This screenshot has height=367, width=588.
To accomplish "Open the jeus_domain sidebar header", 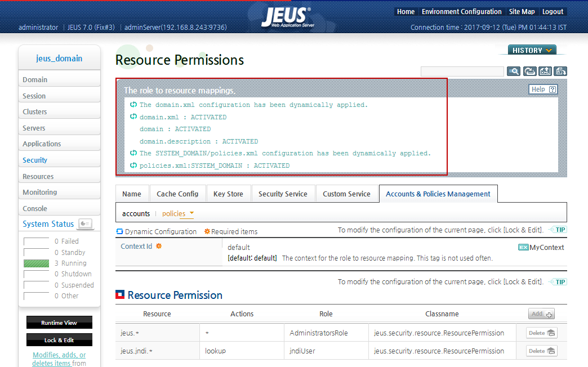I will (59, 58).
